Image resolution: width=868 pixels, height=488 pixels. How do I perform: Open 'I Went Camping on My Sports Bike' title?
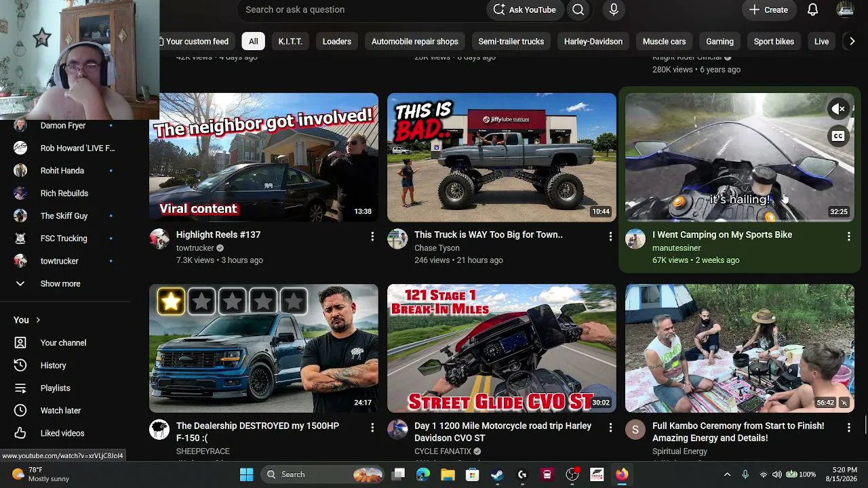pyautogui.click(x=722, y=235)
